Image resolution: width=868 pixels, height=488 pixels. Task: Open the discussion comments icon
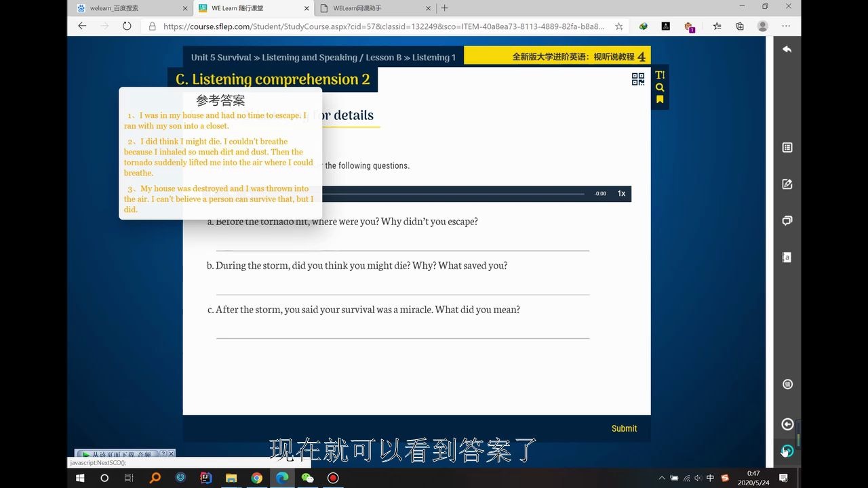pos(787,220)
